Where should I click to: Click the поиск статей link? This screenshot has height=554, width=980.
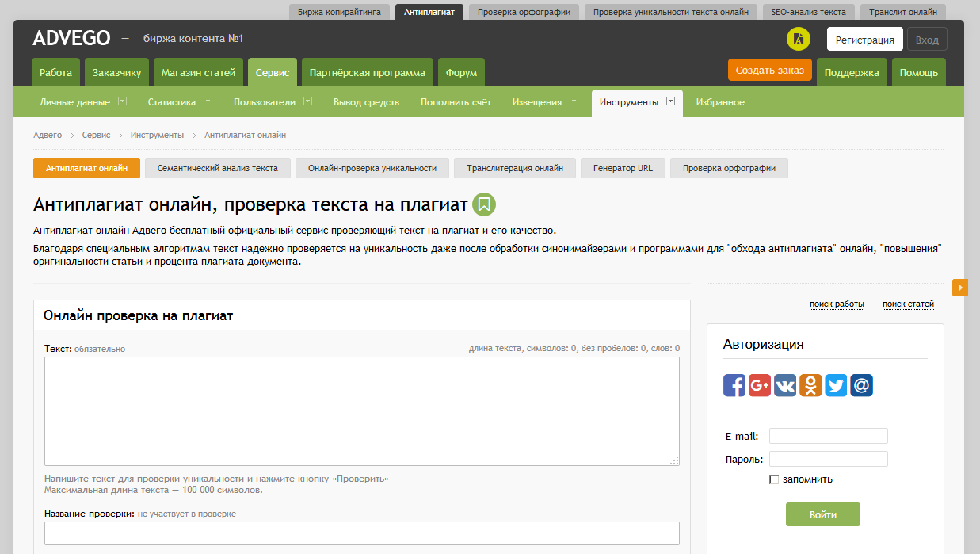[x=908, y=304]
